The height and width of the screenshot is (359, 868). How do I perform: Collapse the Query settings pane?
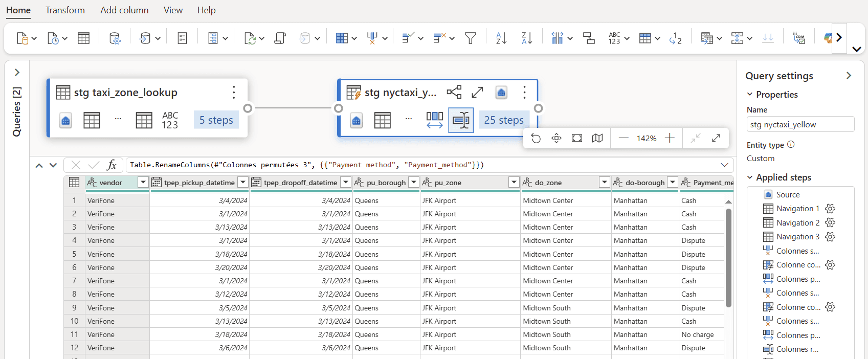tap(849, 76)
